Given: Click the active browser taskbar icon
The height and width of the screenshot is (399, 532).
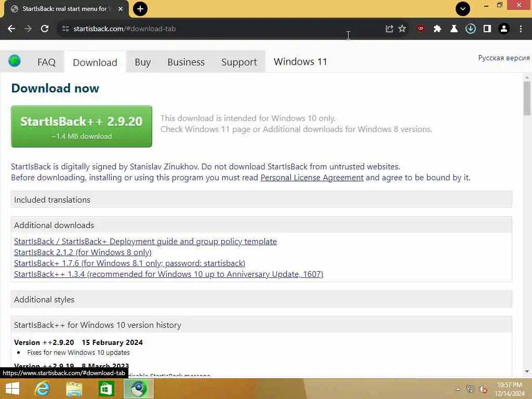Looking at the screenshot, I should [x=138, y=389].
